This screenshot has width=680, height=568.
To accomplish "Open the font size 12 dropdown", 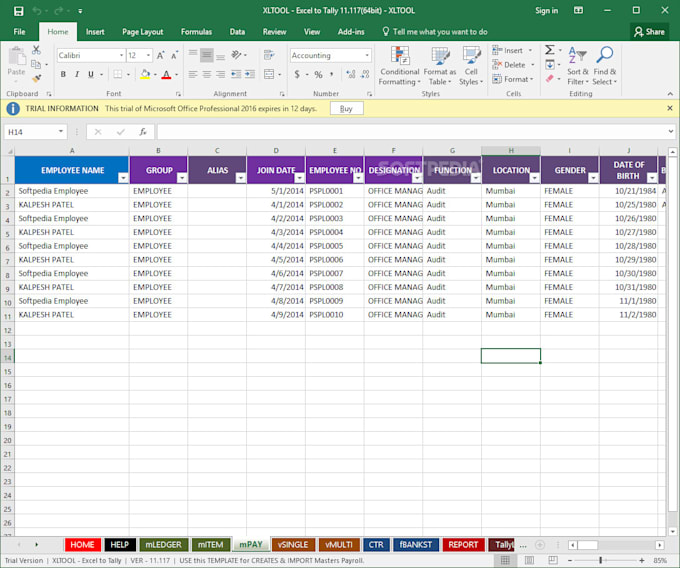I will tap(148, 55).
